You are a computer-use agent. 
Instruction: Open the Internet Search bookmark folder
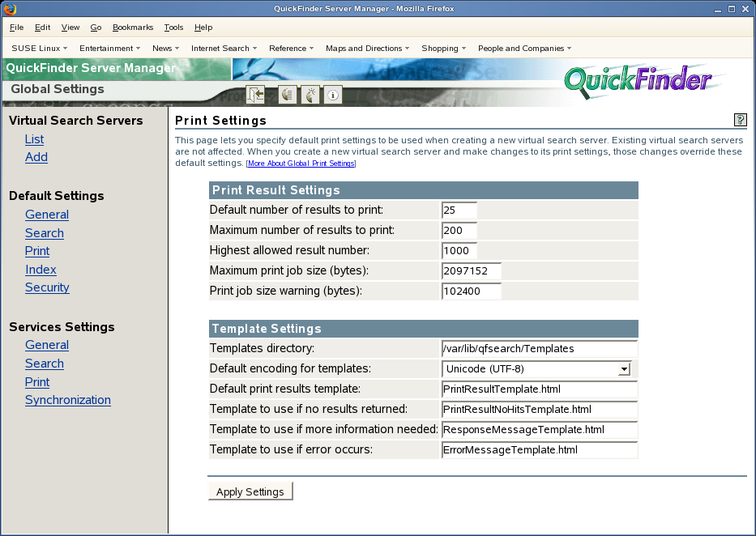click(x=224, y=48)
